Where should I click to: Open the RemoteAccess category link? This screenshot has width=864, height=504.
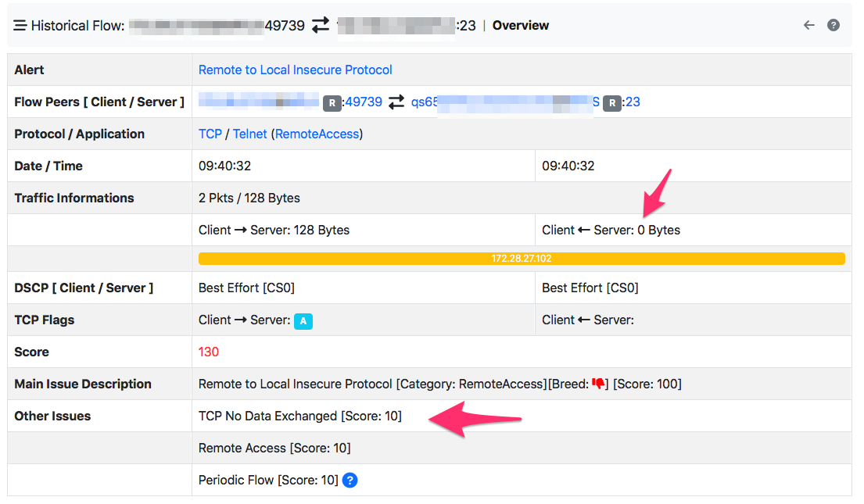[317, 134]
